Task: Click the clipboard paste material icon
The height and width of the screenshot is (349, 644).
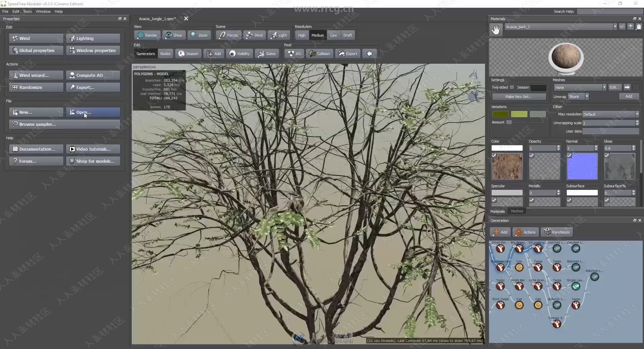Action: pyautogui.click(x=639, y=27)
